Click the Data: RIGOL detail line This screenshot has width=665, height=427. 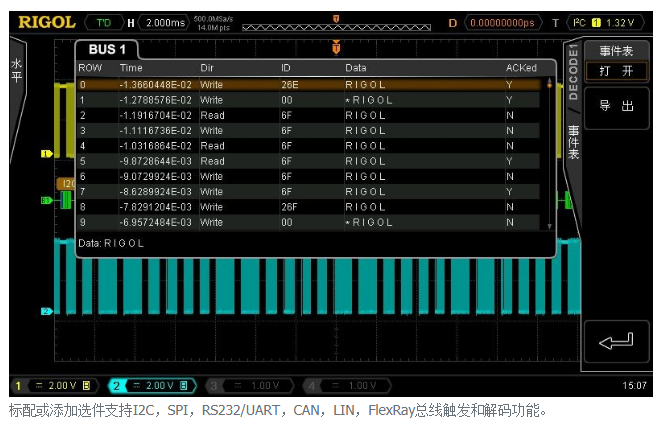coord(111,243)
